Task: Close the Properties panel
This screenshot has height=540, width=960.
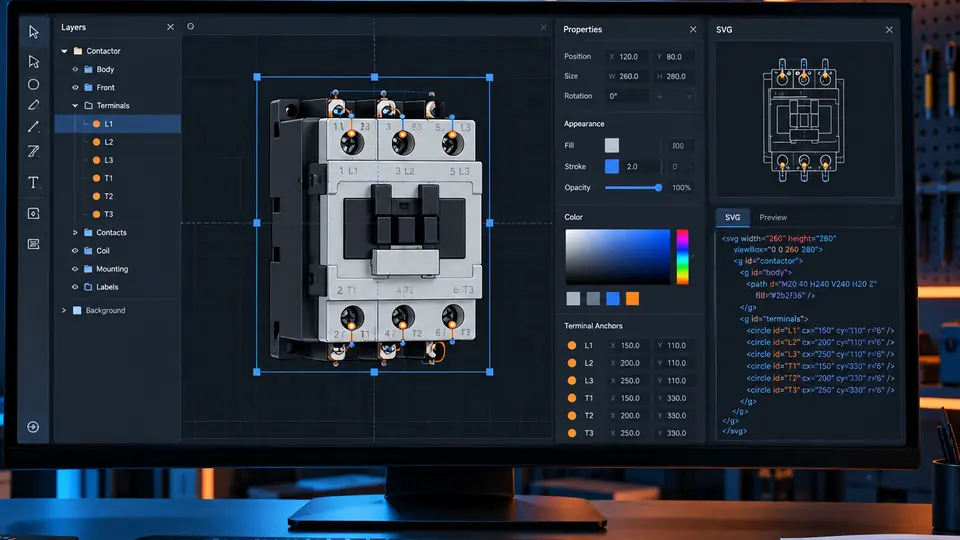Action: tap(692, 29)
